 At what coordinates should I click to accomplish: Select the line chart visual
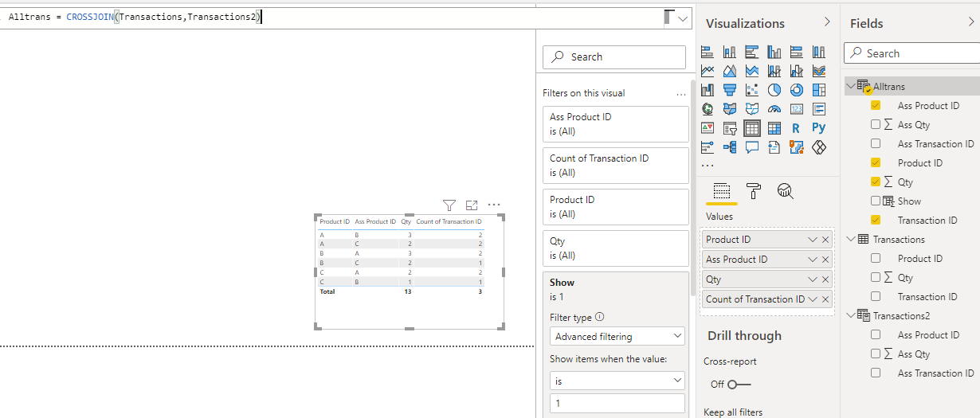[708, 71]
